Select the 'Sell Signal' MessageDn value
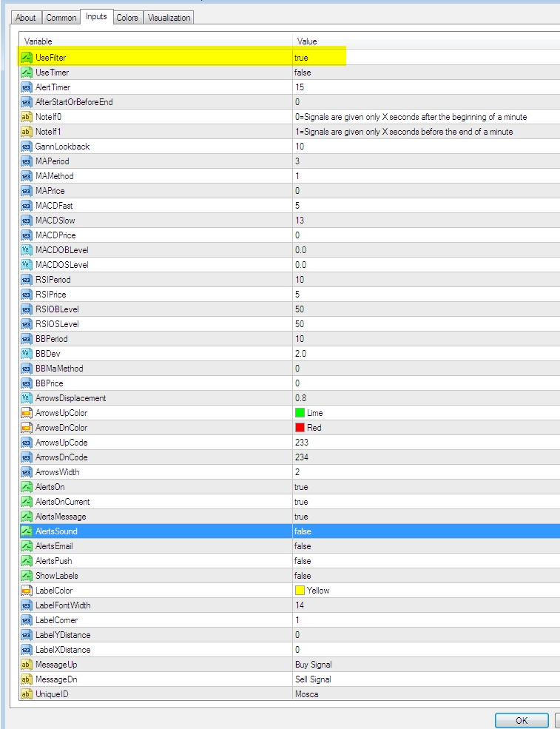 pyautogui.click(x=313, y=679)
